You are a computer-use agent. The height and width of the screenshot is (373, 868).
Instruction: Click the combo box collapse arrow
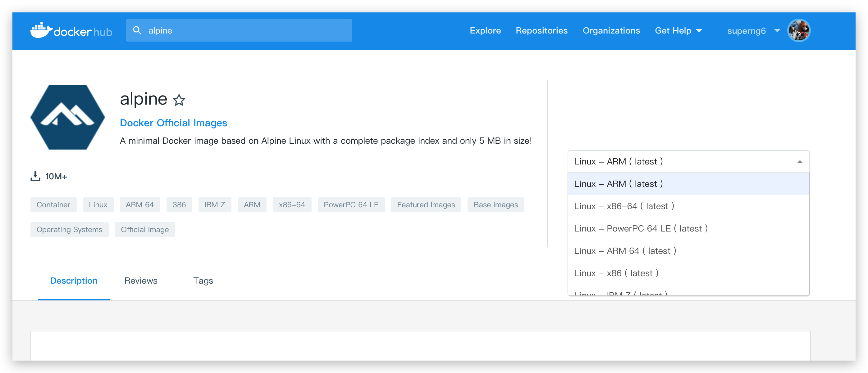(x=799, y=162)
